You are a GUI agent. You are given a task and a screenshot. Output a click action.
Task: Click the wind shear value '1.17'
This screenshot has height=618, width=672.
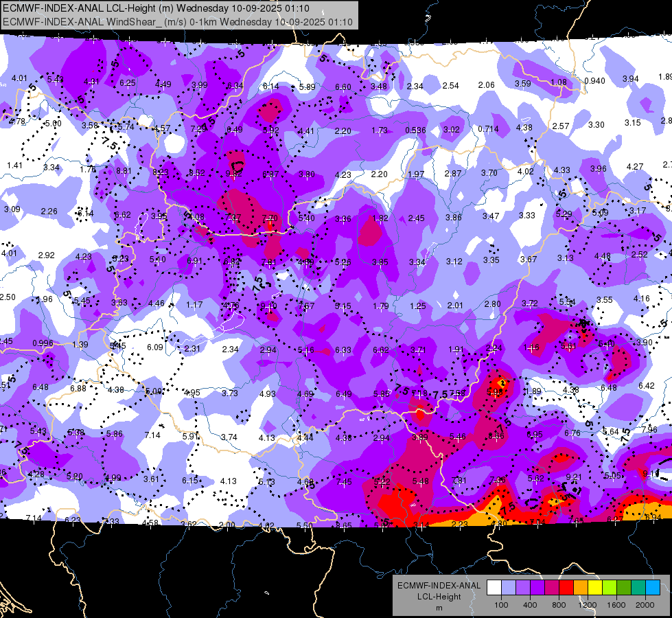click(194, 305)
